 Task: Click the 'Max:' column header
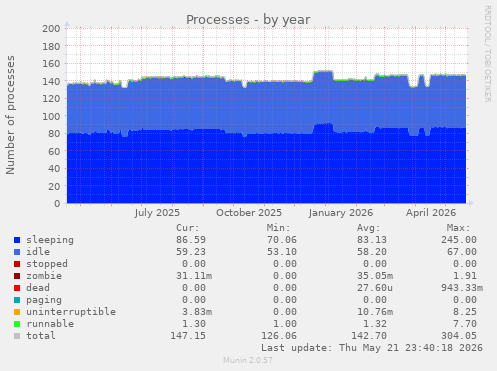coord(459,228)
